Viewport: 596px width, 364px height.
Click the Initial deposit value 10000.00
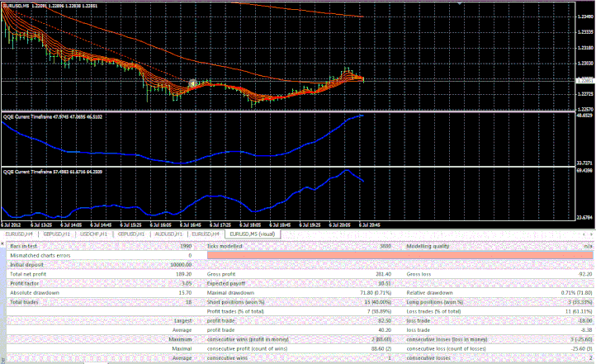click(x=181, y=265)
